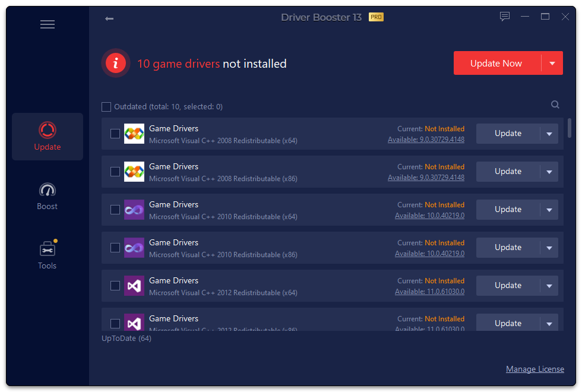Open the Tools section
582x392 pixels.
point(48,255)
